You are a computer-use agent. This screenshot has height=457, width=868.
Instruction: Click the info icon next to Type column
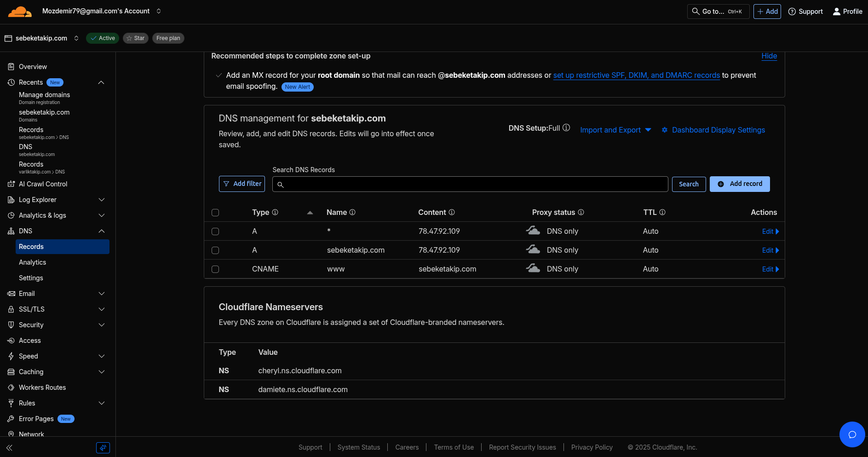275,212
